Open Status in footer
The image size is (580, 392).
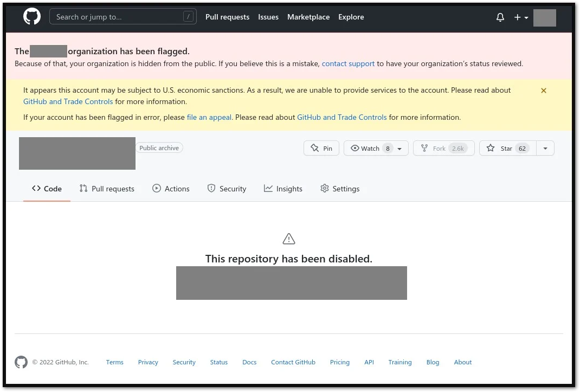219,362
